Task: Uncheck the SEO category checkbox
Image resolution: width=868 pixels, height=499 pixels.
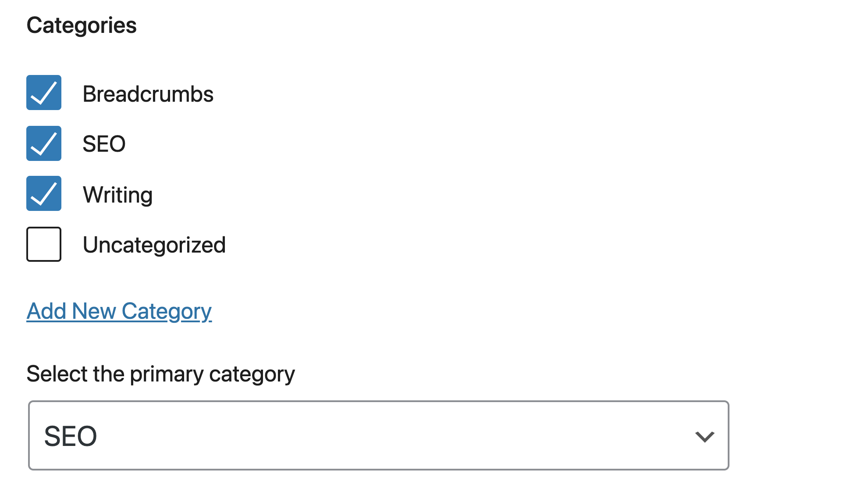Action: click(44, 143)
